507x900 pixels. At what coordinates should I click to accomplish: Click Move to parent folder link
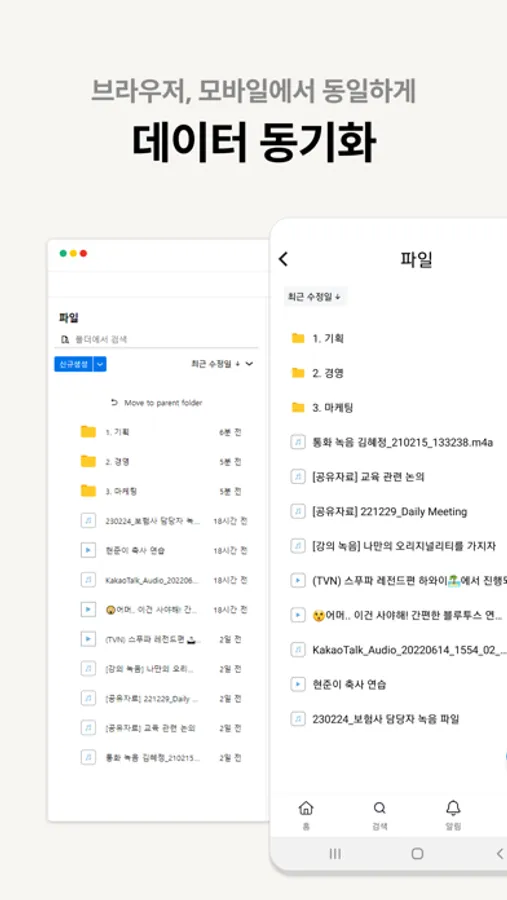click(x=157, y=403)
